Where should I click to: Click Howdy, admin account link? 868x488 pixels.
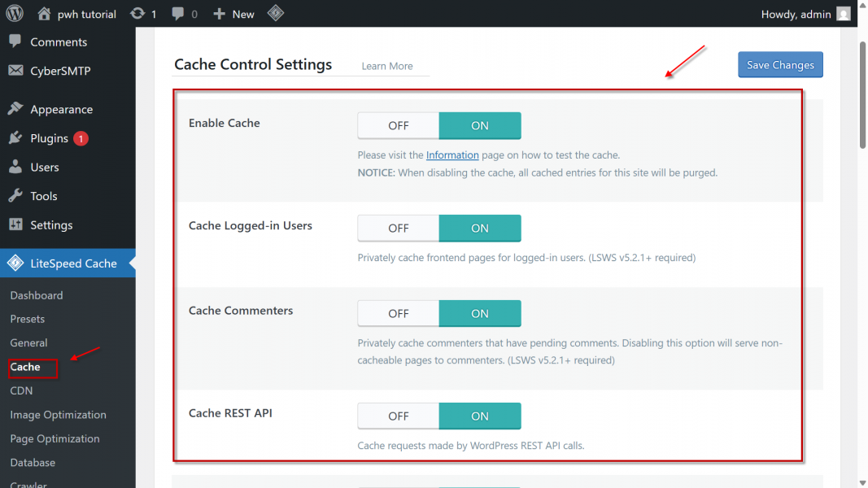pyautogui.click(x=796, y=14)
